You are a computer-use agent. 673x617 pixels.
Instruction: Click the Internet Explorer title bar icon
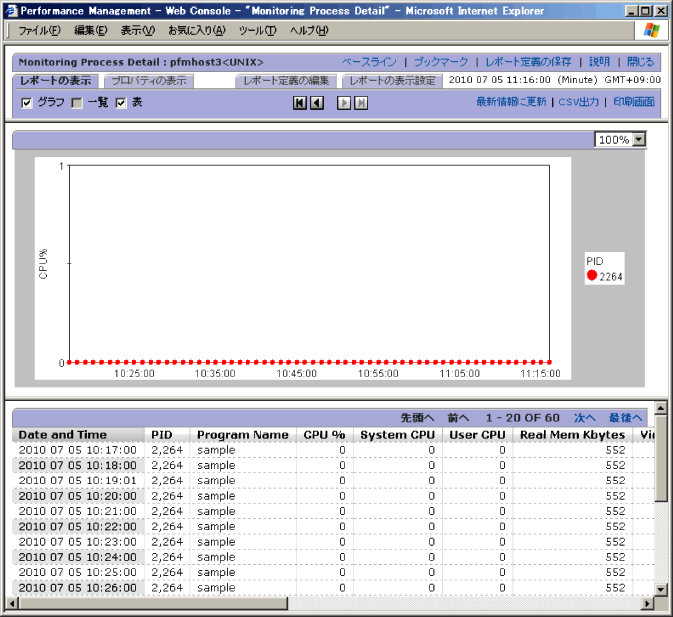[11, 11]
